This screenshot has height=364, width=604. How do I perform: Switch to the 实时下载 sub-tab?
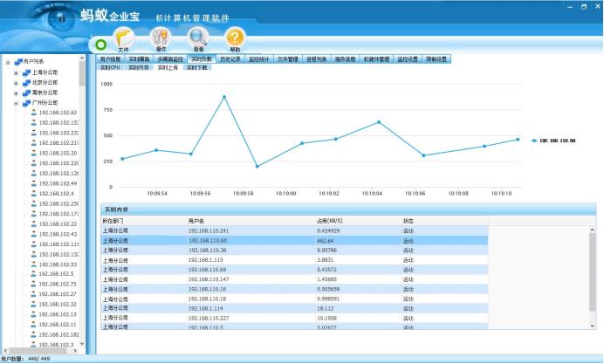tap(196, 67)
